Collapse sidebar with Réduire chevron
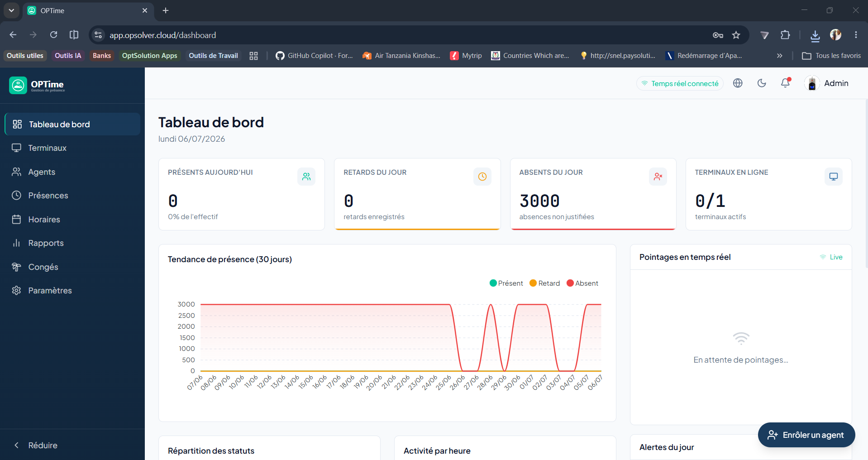The height and width of the screenshot is (460, 868). (17, 445)
